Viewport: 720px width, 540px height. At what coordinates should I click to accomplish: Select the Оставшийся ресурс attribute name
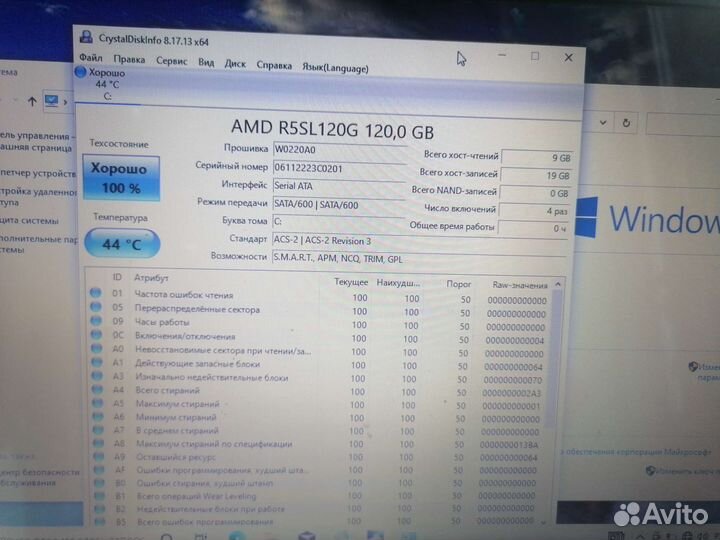click(x=176, y=457)
